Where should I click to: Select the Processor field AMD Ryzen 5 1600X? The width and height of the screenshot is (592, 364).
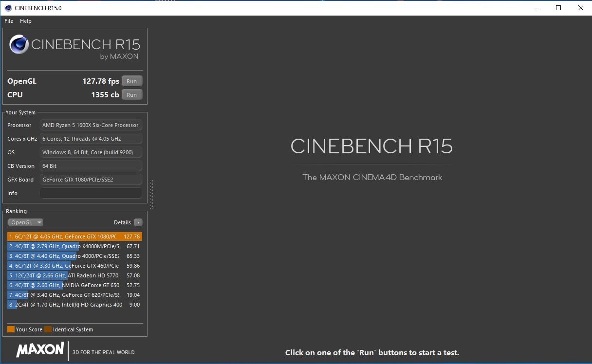(x=91, y=125)
